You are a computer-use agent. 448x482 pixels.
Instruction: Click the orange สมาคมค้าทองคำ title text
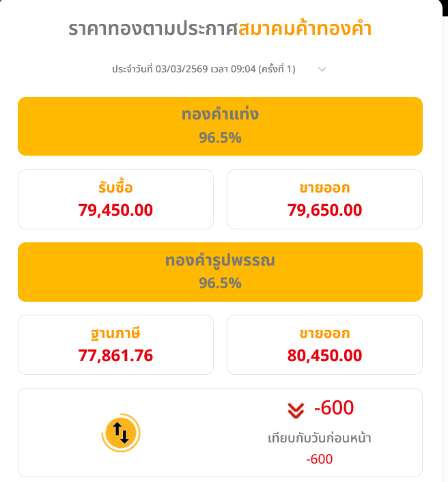305,29
